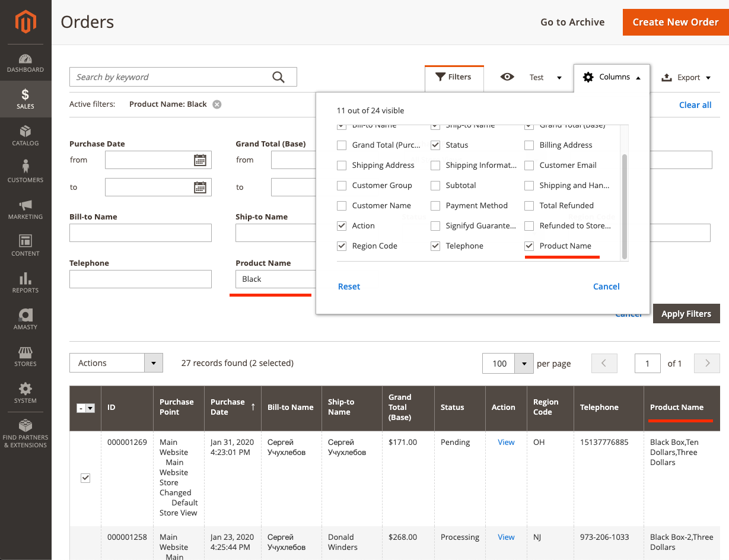The image size is (729, 560).
Task: Open the Dashboard from the sidebar
Action: (x=26, y=63)
